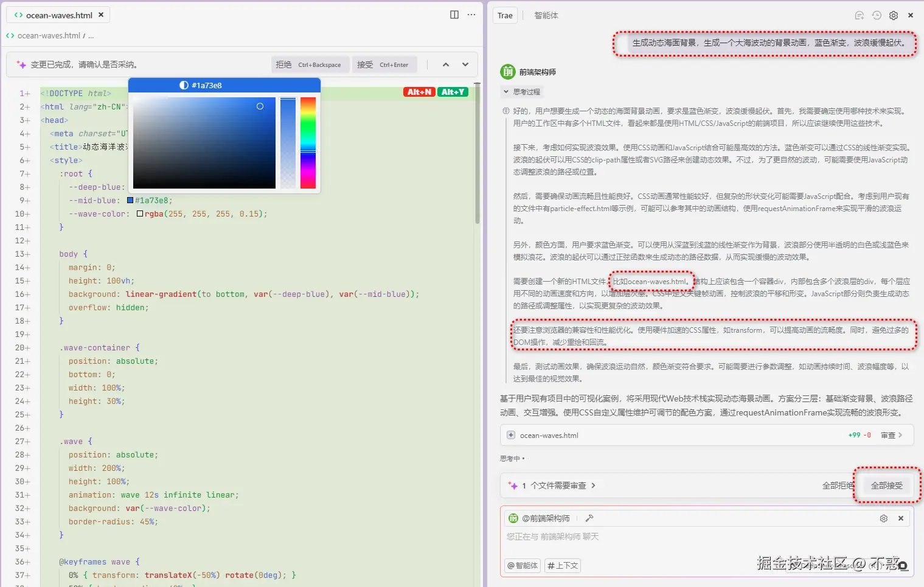Click 'animation: wave 12s infinite linear' line

tap(153, 495)
